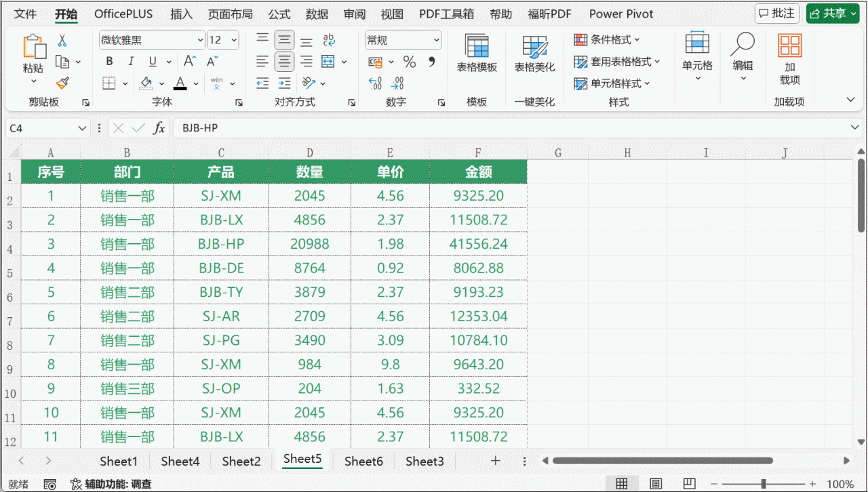868x492 pixels.
Task: Toggle bold formatting
Action: pyautogui.click(x=110, y=62)
